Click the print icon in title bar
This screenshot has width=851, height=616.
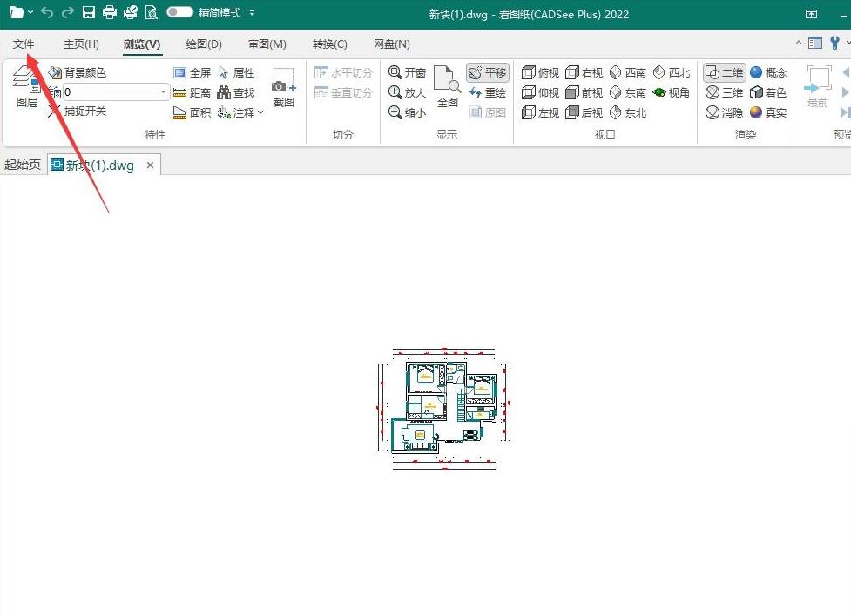(110, 13)
